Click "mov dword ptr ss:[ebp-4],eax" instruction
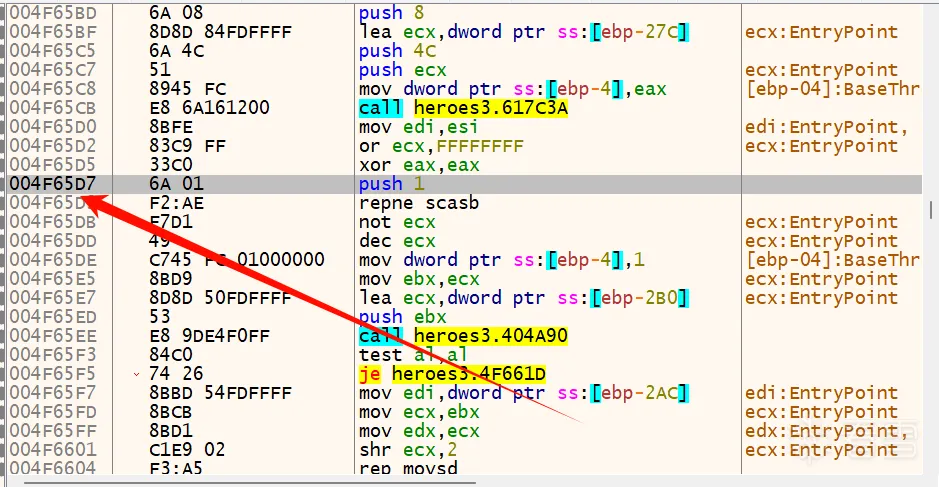Image resolution: width=939 pixels, height=487 pixels. point(513,89)
